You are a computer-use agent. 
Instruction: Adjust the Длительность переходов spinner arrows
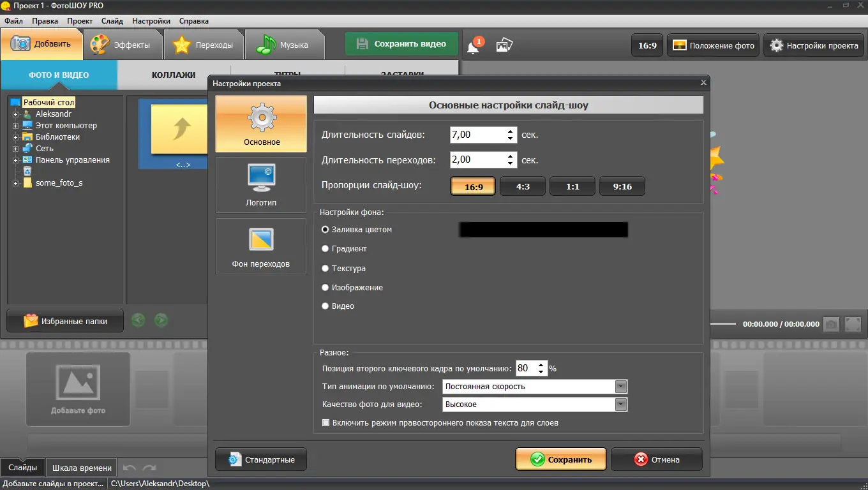click(510, 160)
